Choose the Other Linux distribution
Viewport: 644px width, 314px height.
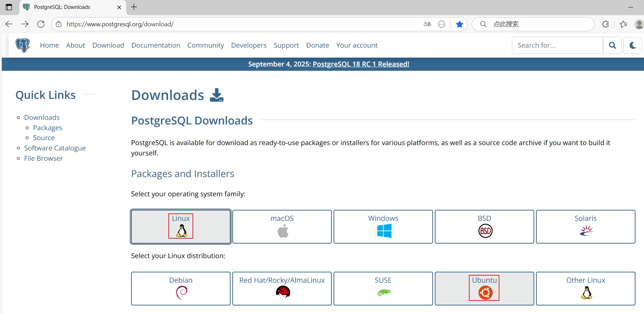[586, 288]
